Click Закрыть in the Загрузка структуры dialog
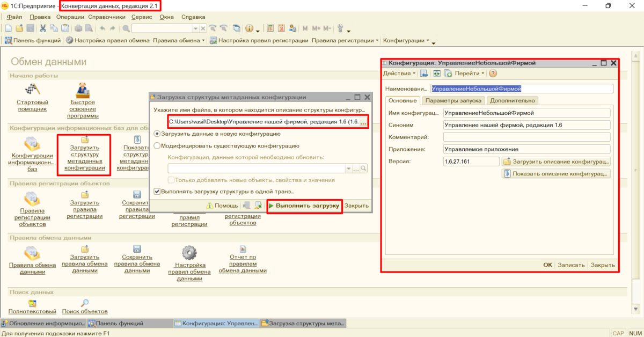Screen dimensions: 644x337 pos(356,206)
